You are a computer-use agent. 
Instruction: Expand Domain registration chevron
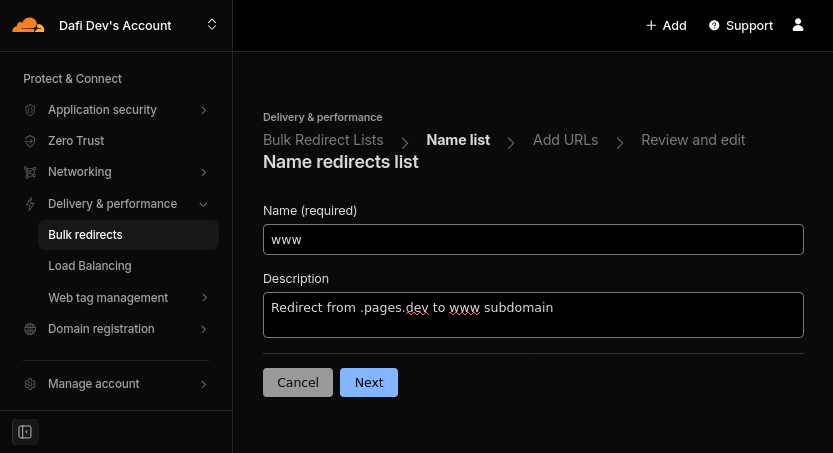pos(203,329)
